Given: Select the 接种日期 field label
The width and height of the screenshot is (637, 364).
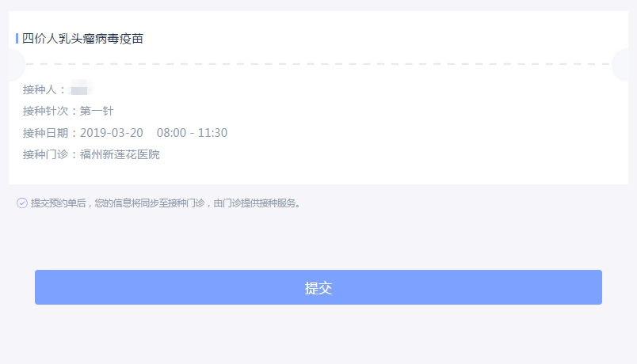Looking at the screenshot, I should coord(51,133).
